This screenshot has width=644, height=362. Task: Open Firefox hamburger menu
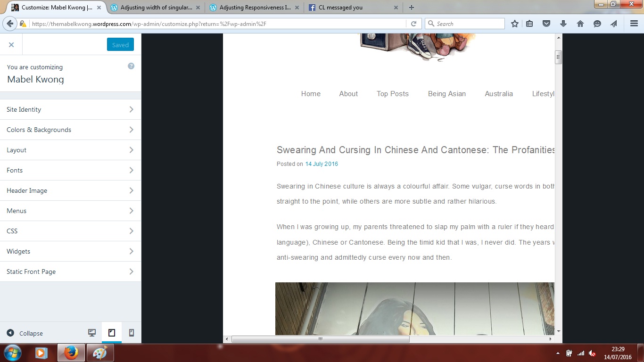pyautogui.click(x=634, y=24)
